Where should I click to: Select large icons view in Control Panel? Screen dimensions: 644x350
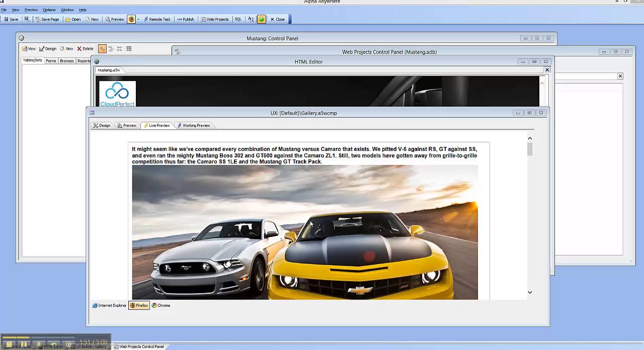(x=102, y=49)
